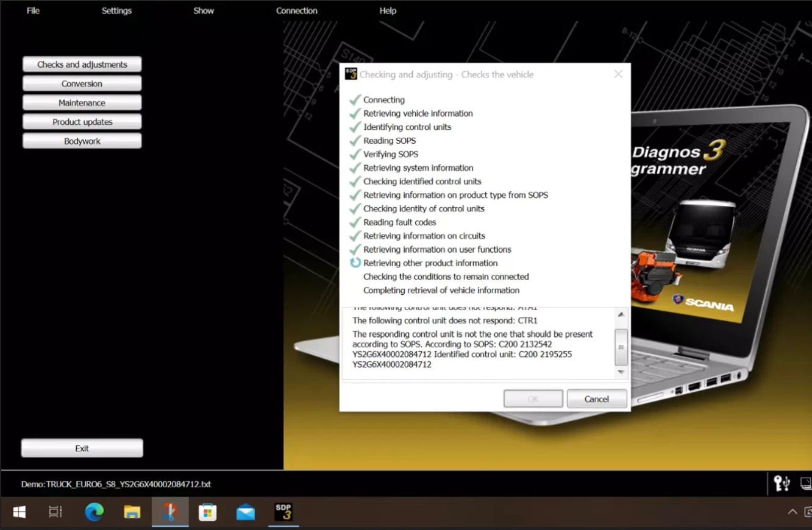Open Microsoft Store from the taskbar
Image resolution: width=812 pixels, height=530 pixels.
point(208,512)
